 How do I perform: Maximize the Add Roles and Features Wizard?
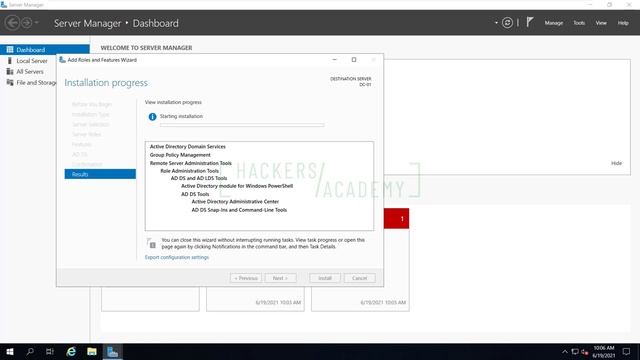pyautogui.click(x=354, y=60)
